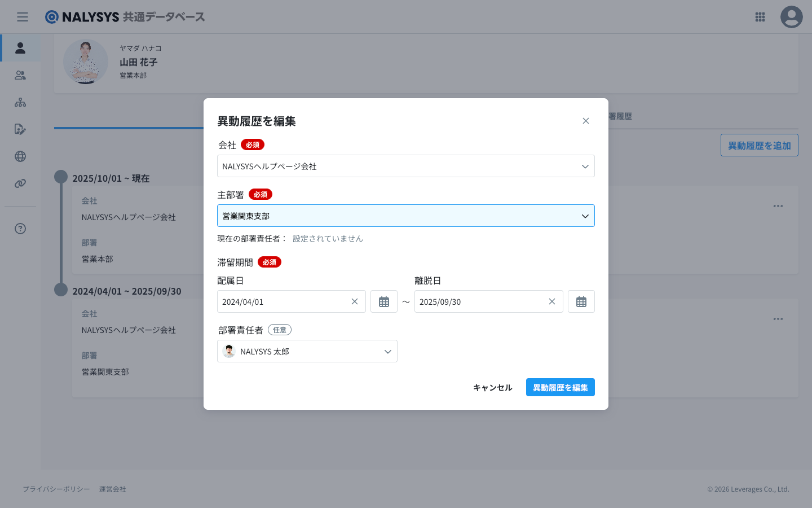
Task: Close the edit history dialog
Action: click(x=586, y=121)
